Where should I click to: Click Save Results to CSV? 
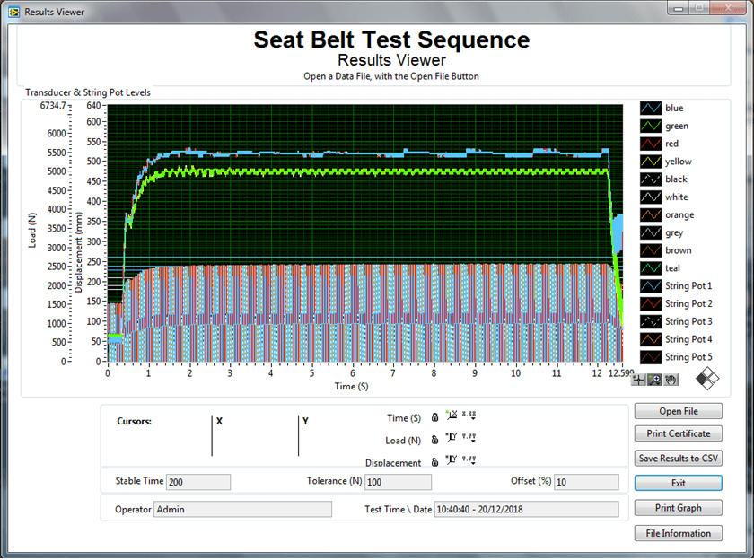pos(679,459)
